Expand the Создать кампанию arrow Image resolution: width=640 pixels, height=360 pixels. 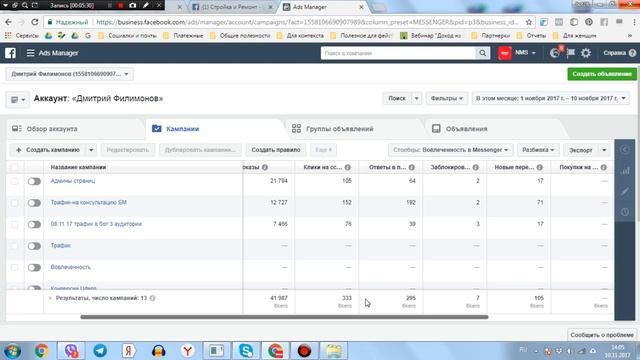point(91,150)
